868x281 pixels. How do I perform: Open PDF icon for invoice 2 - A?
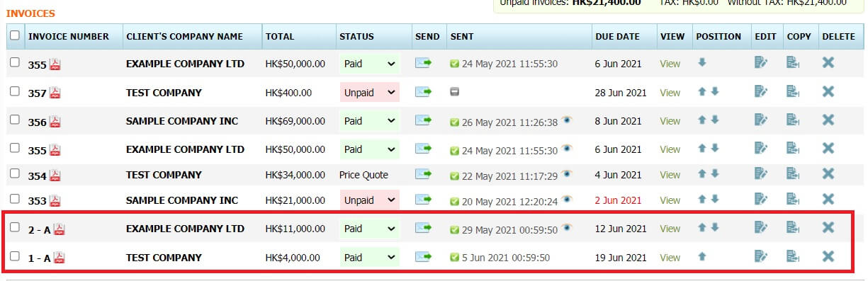[x=60, y=229]
